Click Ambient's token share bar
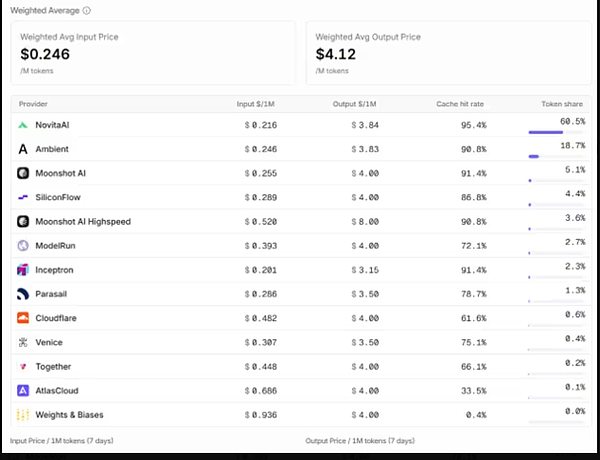 click(x=557, y=157)
